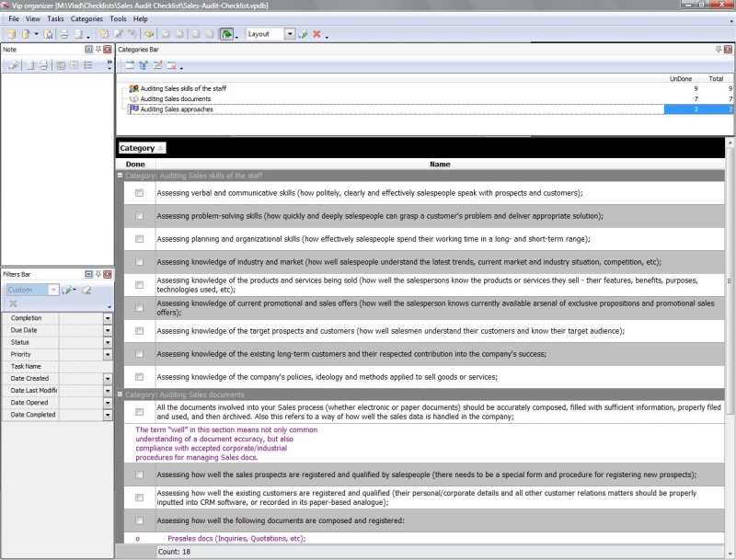Click the fourth icon in Categories Bar toolbar
This screenshot has height=560, width=736.
(171, 65)
